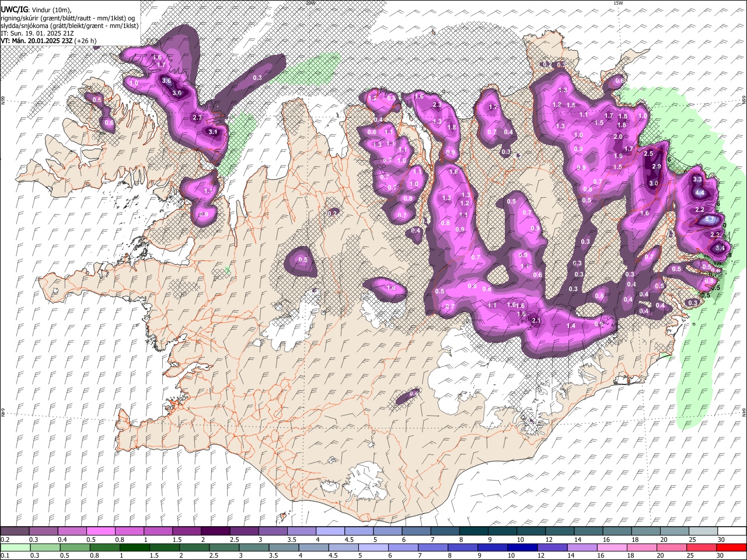This screenshot has height=560, width=747.
Task: Pick the dark teal swatch above top-row '8'
Action: pyautogui.click(x=473, y=531)
